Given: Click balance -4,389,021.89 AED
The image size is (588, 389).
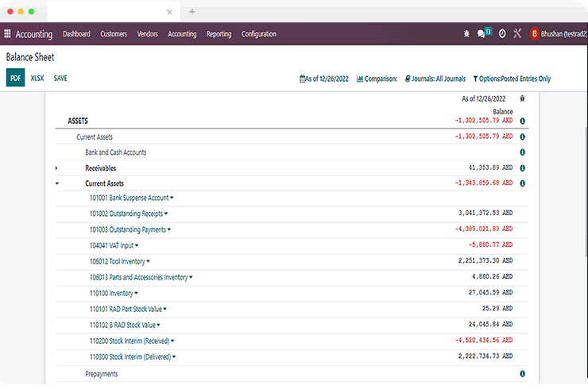Looking at the screenshot, I should click(x=484, y=229).
